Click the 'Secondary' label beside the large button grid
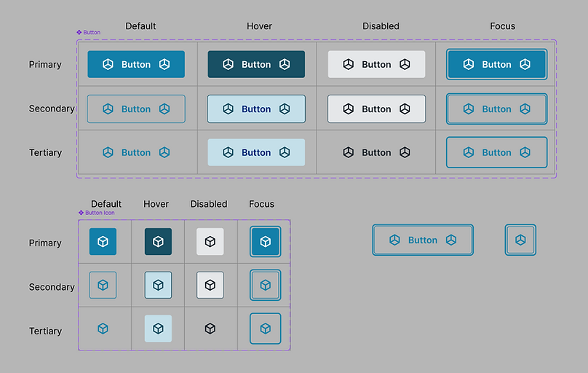Screen dimensions: 588x373 point(52,109)
